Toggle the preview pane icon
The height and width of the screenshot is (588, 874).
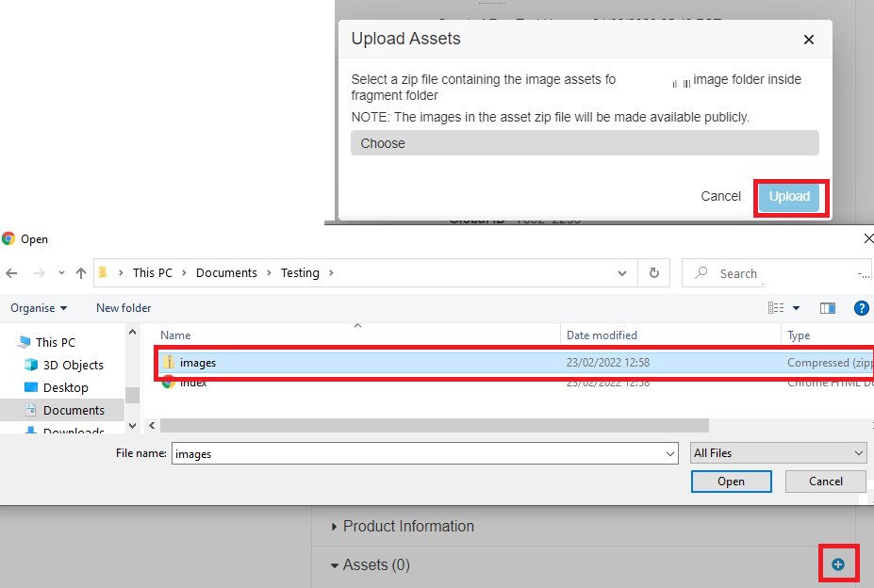pyautogui.click(x=828, y=308)
